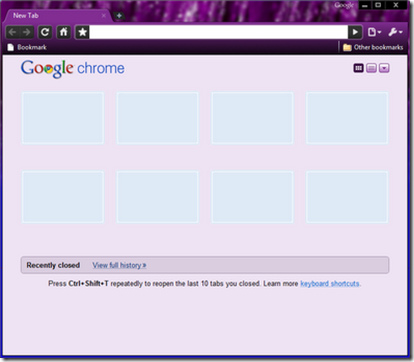This screenshot has width=414, height=362.
Task: Open the first thumbnail in top row
Action: tap(63, 118)
